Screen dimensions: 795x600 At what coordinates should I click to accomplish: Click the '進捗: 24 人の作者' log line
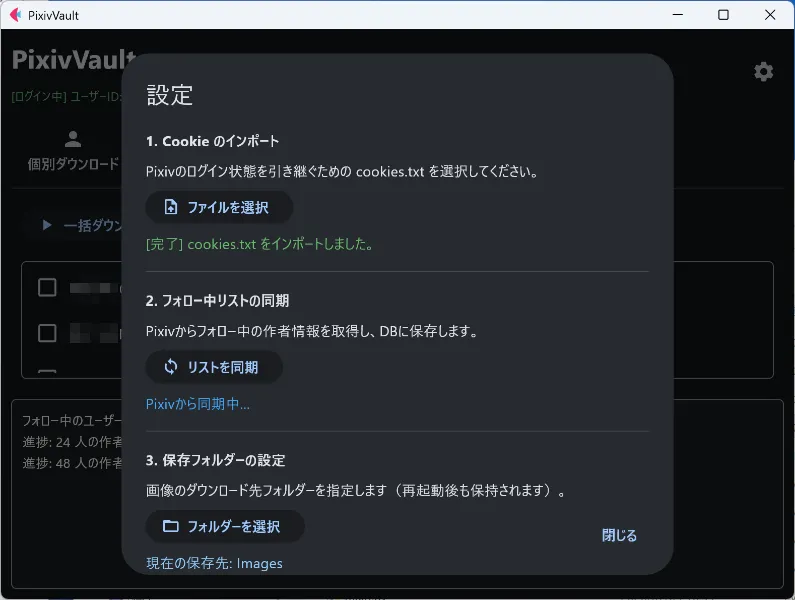tap(72, 442)
